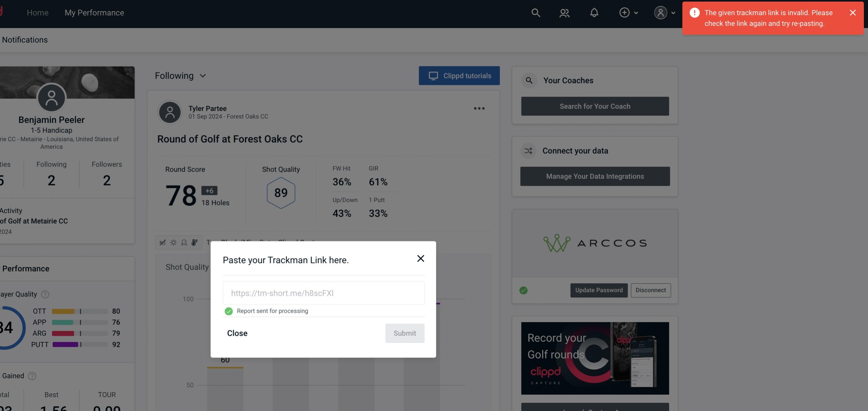Click the three-dot menu on Tyler Partee's post
The height and width of the screenshot is (411, 868).
[x=479, y=108]
